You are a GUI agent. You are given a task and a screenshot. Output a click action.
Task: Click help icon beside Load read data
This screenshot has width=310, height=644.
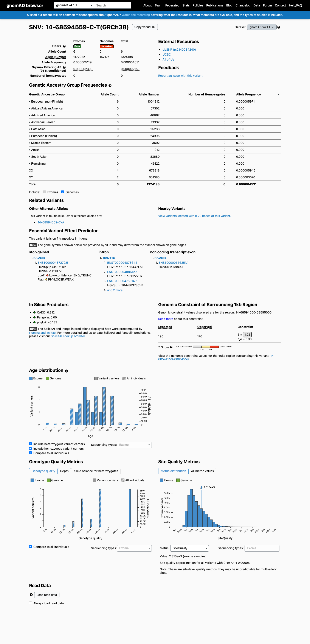click(31, 595)
